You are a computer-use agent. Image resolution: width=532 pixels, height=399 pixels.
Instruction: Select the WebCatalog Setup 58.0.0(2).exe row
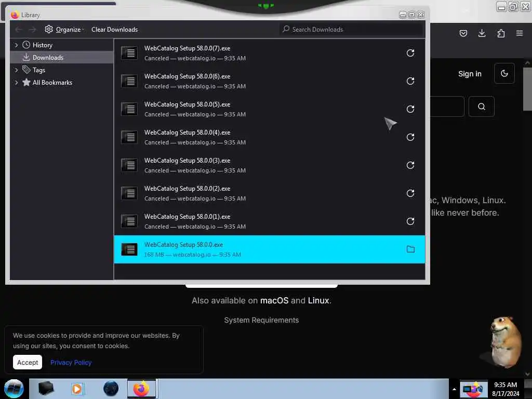(270, 193)
